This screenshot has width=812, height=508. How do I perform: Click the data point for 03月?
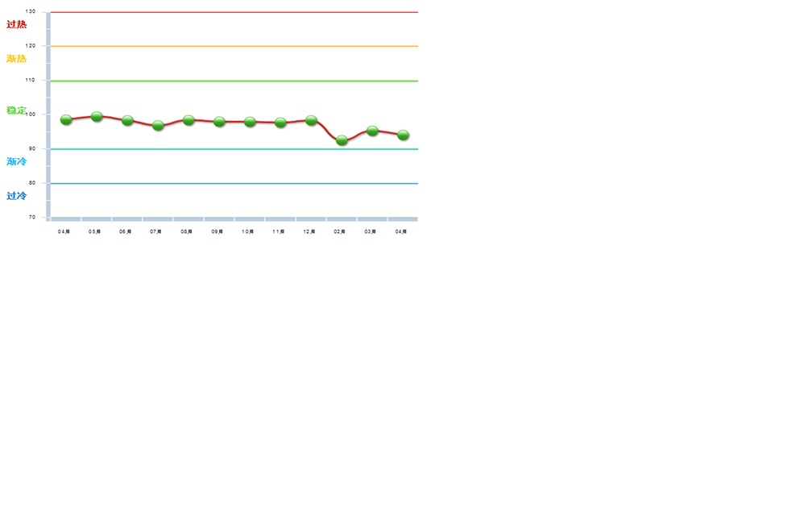click(372, 131)
